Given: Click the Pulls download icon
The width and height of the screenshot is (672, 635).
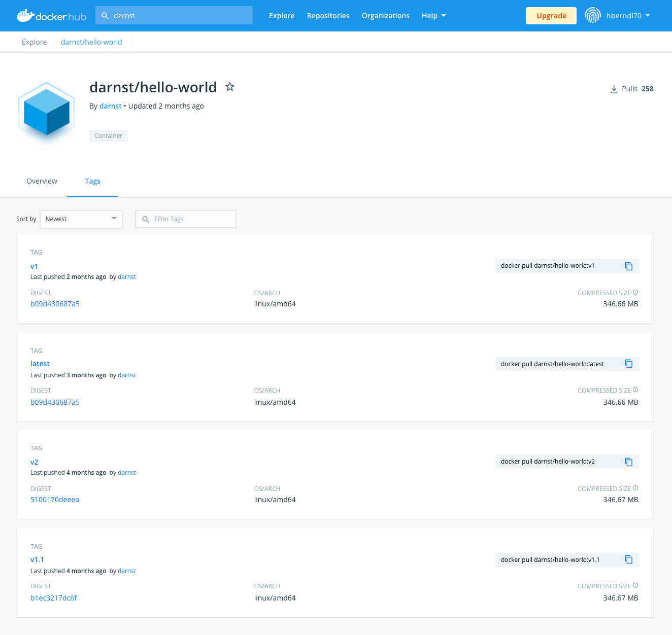Looking at the screenshot, I should click(614, 89).
